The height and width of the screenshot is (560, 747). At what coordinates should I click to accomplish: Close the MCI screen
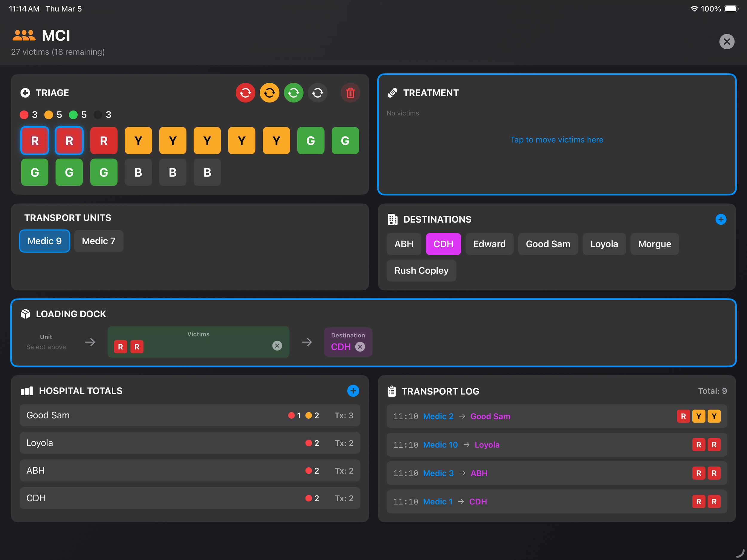tap(727, 42)
